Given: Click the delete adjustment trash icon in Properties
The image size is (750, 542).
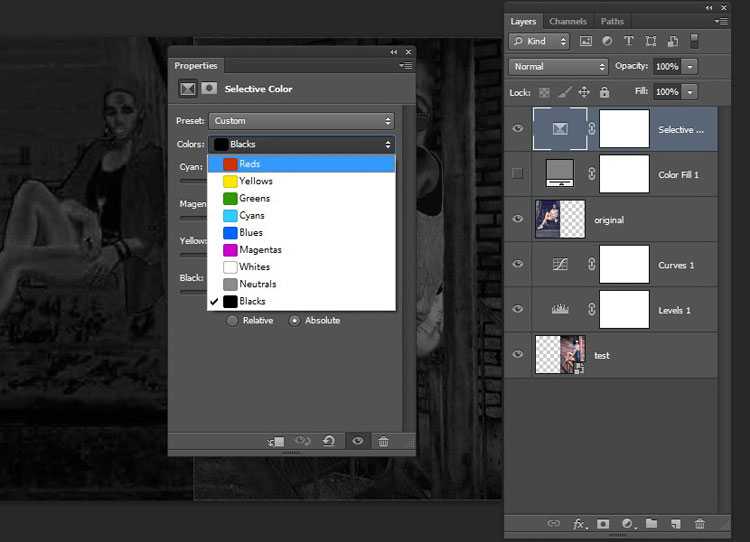Looking at the screenshot, I should pyautogui.click(x=383, y=441).
